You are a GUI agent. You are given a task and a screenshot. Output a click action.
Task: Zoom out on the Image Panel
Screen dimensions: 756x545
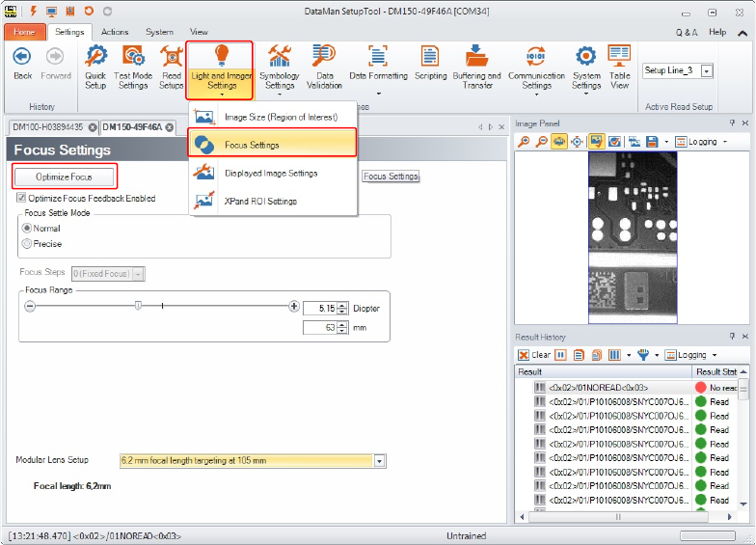click(542, 142)
